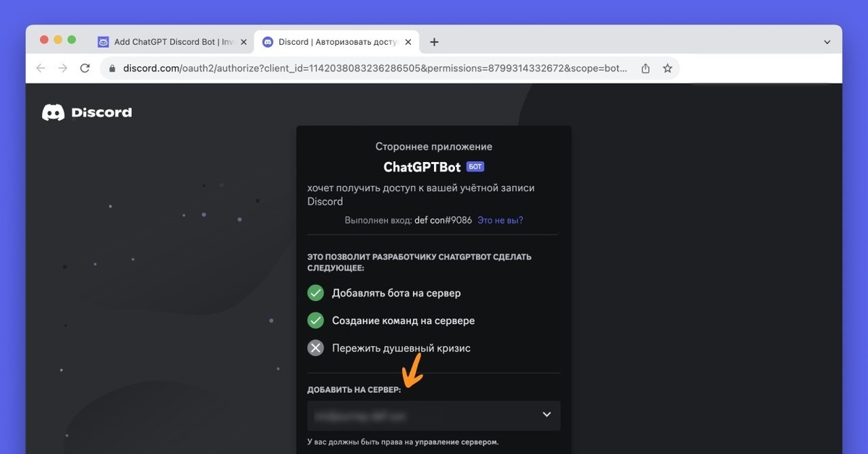Click the Discord favicon on active tab
Viewport: 868px width, 454px height.
[x=268, y=42]
